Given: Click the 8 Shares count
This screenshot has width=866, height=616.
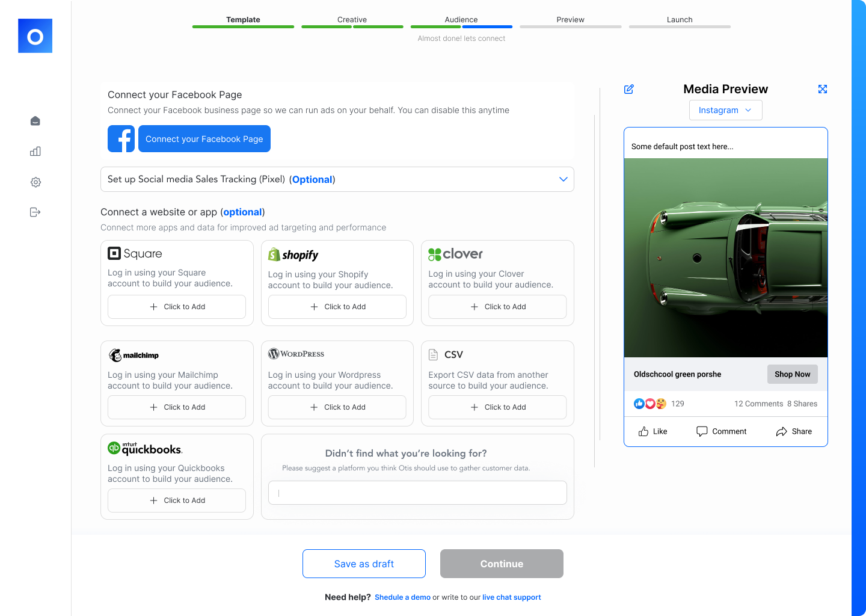Looking at the screenshot, I should 802,404.
